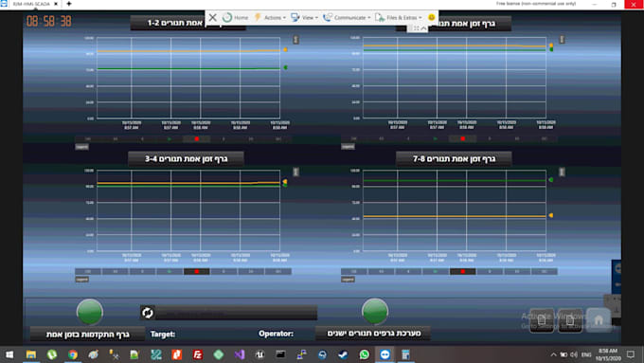644x363 pixels.
Task: Click the green round button above גרף התקדמות בזמן אמת
Action: (x=90, y=312)
